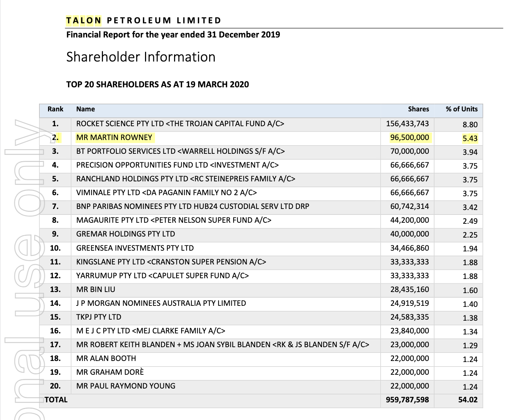Click total percentage 54.02
The image size is (525, 420).
pos(468,400)
